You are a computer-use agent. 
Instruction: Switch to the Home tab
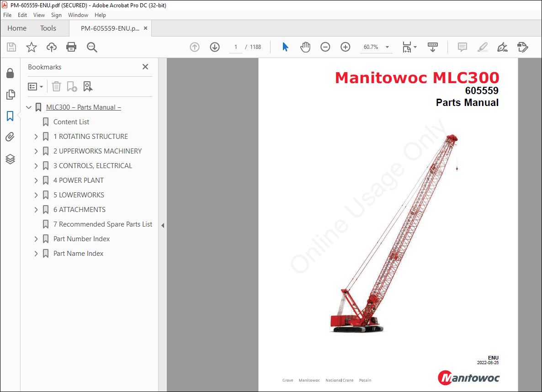(17, 28)
